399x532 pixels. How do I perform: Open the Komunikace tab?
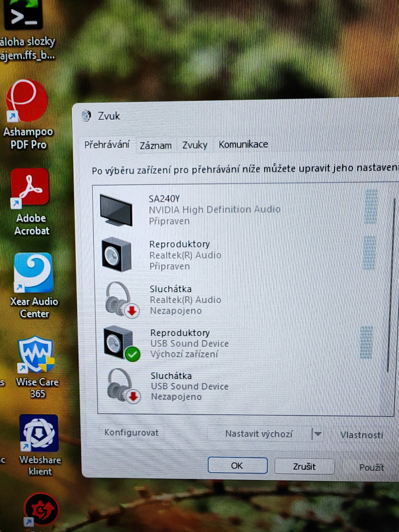coord(243,144)
